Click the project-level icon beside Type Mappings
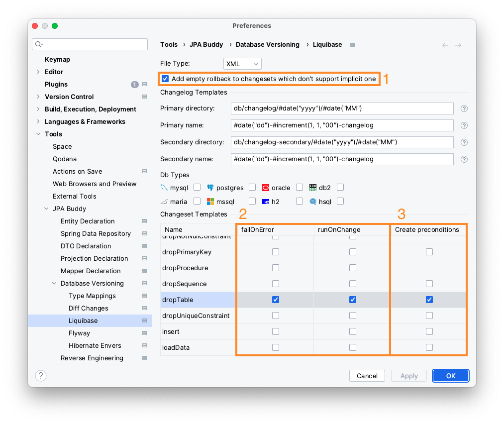 click(145, 296)
